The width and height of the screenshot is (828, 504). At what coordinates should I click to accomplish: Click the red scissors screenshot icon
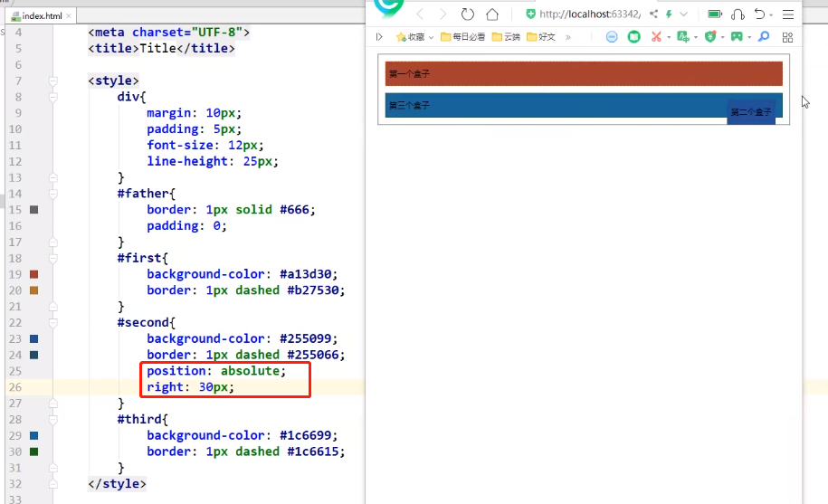656,37
